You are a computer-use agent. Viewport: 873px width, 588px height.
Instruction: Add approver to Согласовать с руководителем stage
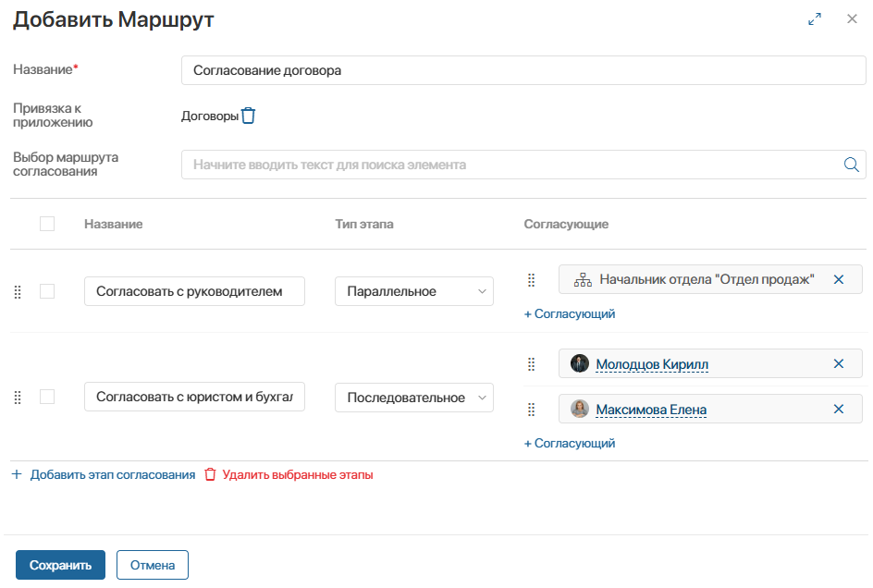(570, 314)
